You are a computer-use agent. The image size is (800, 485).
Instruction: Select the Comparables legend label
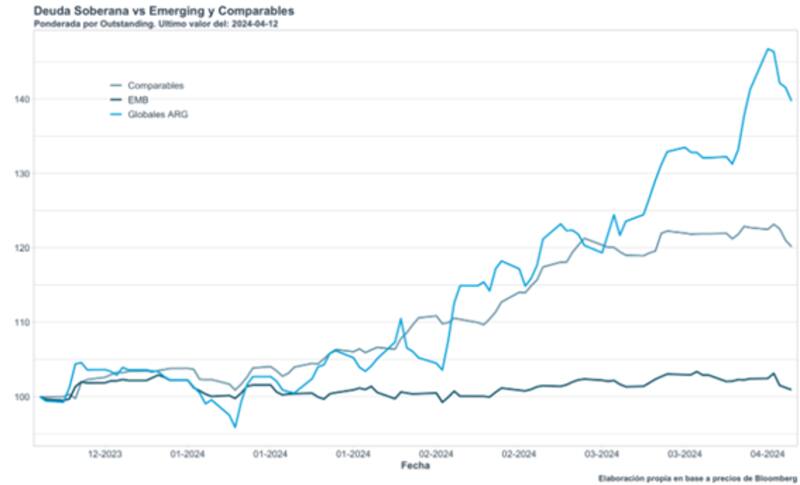click(x=156, y=86)
